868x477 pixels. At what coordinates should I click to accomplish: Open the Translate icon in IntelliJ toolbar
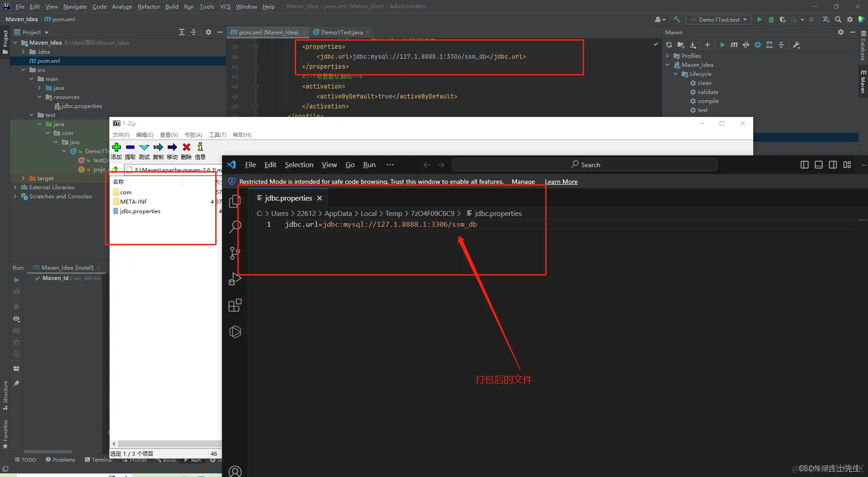(826, 19)
